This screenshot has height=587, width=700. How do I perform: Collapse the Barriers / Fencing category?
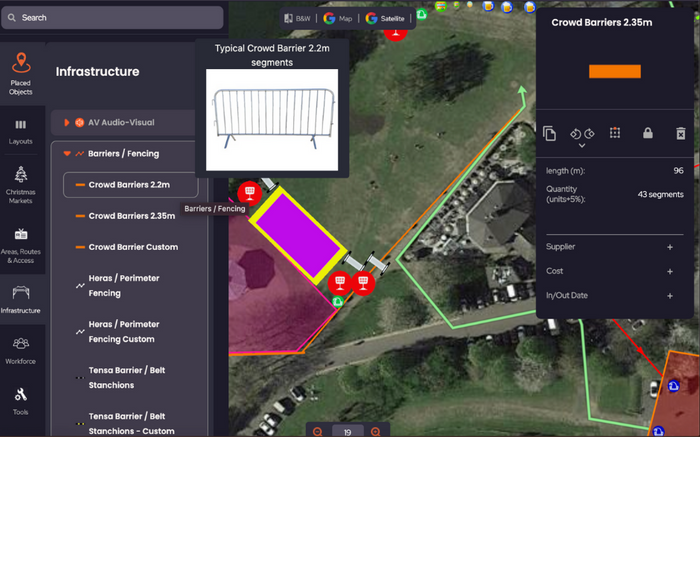(67, 154)
